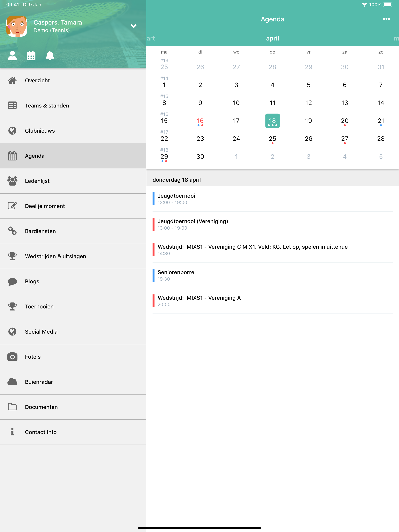Image resolution: width=399 pixels, height=532 pixels.
Task: Open Wedstrijd MIXS1 - Vereniging A event
Action: tap(272, 301)
